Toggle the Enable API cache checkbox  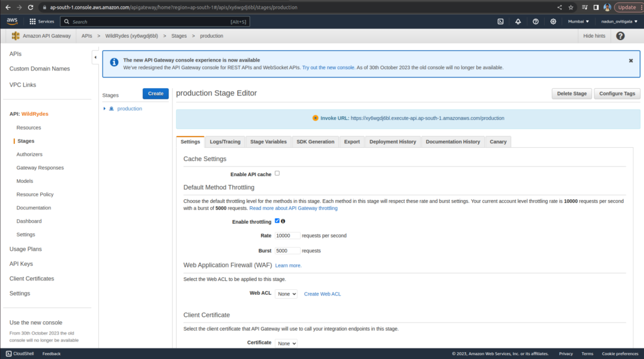pyautogui.click(x=277, y=174)
